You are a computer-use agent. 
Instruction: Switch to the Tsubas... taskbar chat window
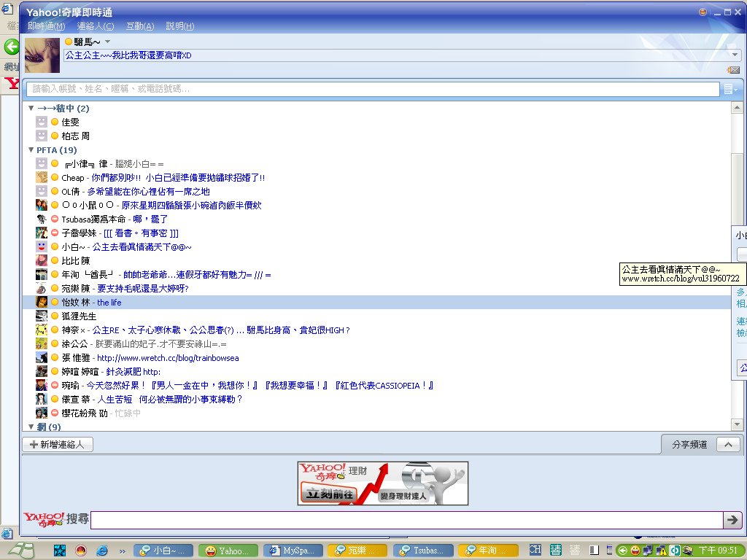click(422, 551)
